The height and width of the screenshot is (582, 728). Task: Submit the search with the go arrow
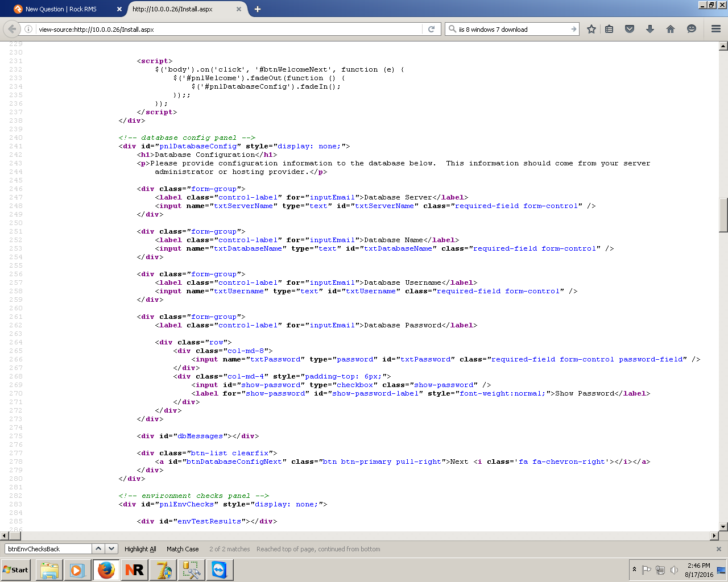[574, 28]
